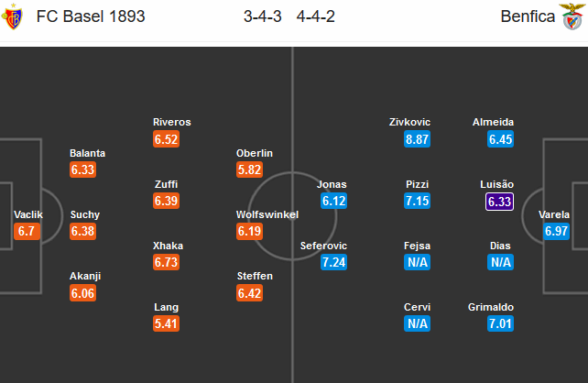Open Grimaldo's 7.01 rating badge
588x383 pixels.
pos(500,323)
